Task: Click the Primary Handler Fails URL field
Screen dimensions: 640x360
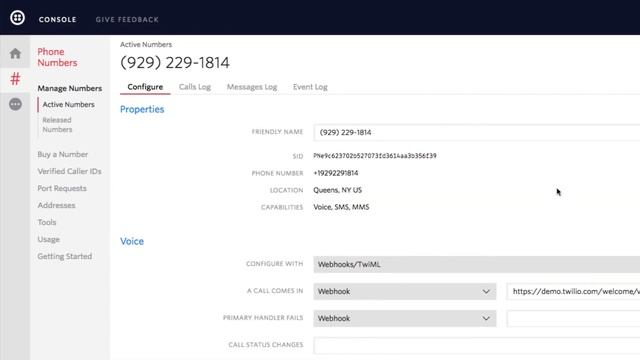Action: pos(573,318)
